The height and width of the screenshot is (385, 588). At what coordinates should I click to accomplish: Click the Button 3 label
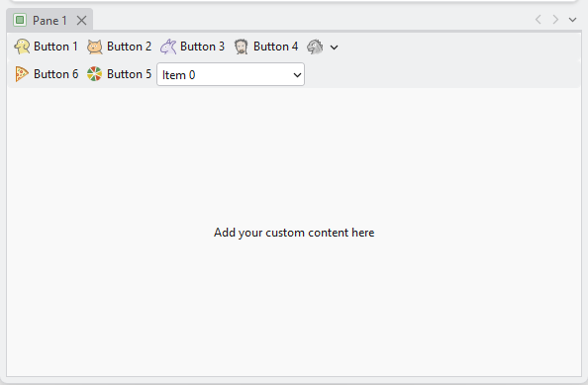202,47
